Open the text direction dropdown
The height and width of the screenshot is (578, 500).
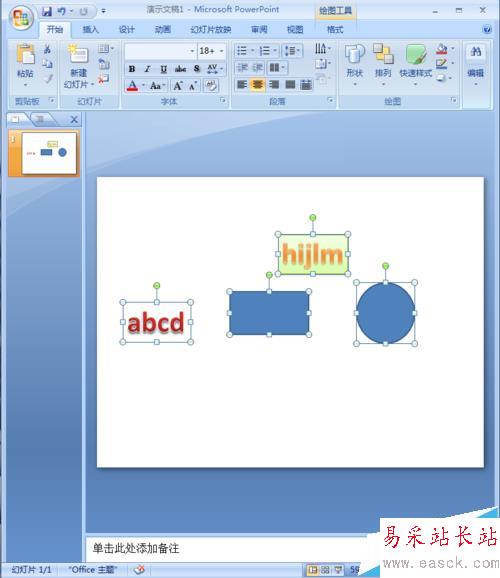323,49
